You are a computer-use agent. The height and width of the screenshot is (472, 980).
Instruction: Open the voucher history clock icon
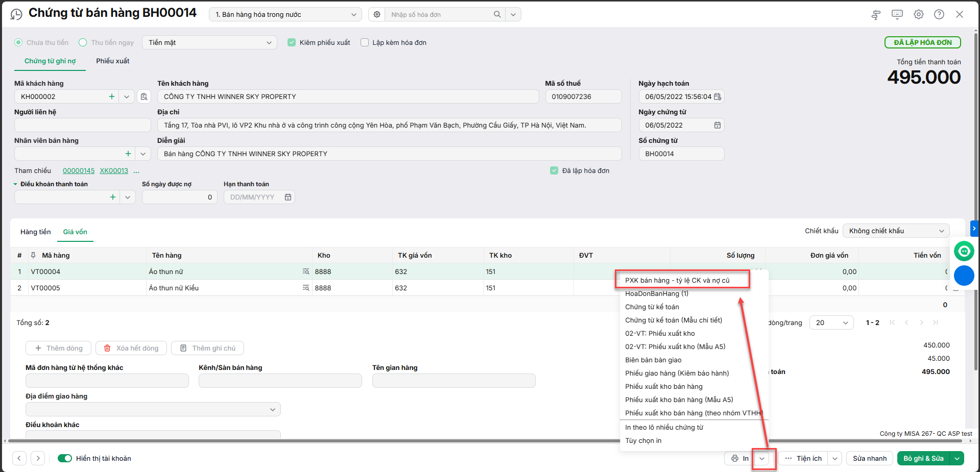[16, 14]
